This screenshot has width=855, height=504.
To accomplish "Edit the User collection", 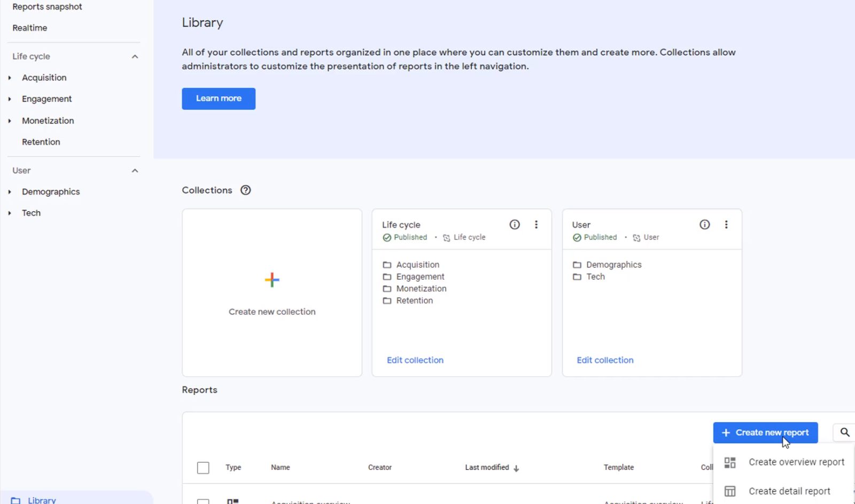I will (x=604, y=360).
